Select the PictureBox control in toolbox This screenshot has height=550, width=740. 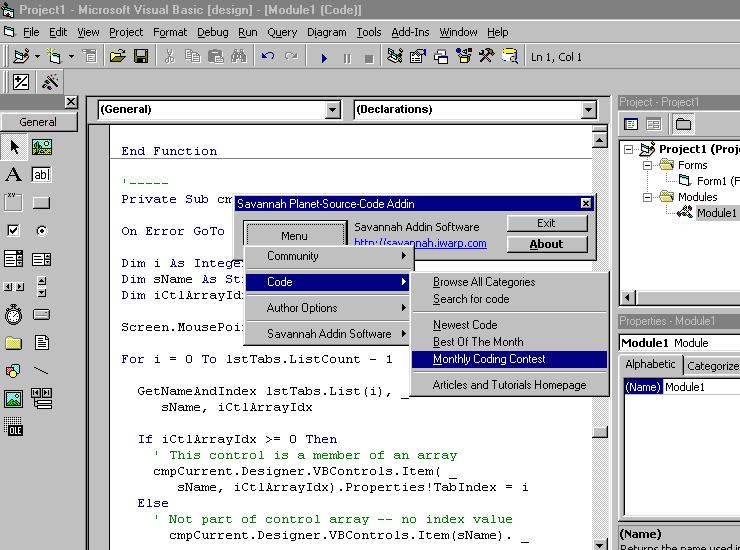pos(41,147)
